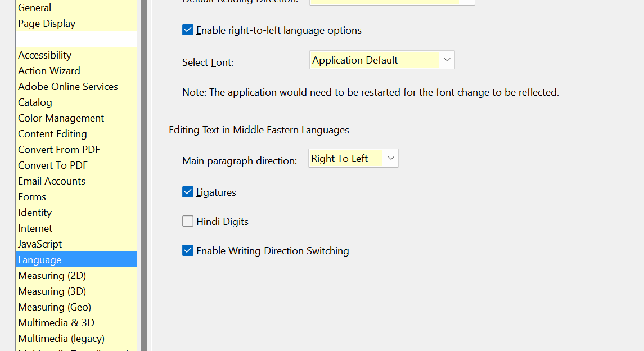Screen dimensions: 644x351
Task: Disable Enable Writing Direction Switching
Action: point(188,250)
